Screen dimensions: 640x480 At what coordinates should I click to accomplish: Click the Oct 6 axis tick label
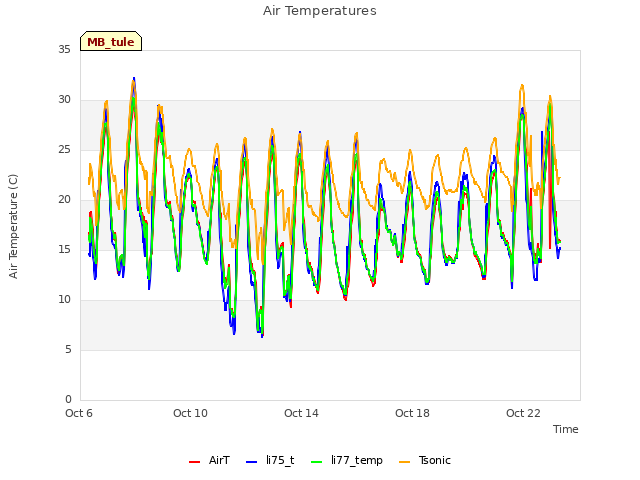[x=79, y=413]
